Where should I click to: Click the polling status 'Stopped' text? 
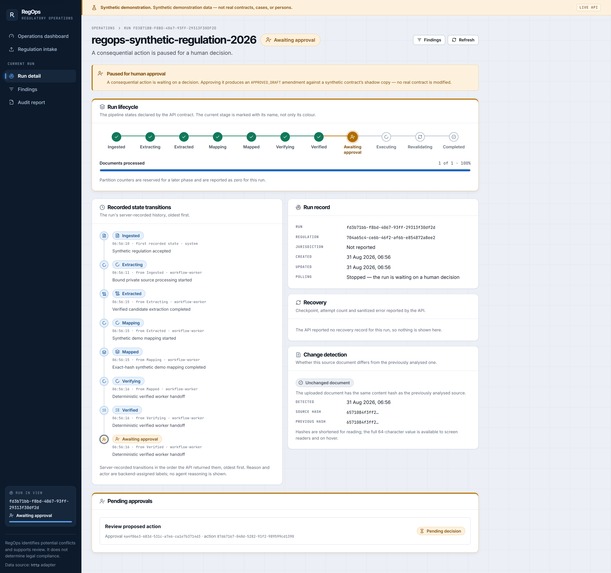403,277
